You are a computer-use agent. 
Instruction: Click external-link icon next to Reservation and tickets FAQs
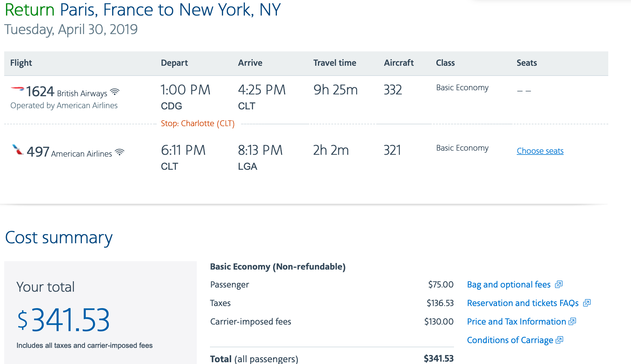coord(587,303)
